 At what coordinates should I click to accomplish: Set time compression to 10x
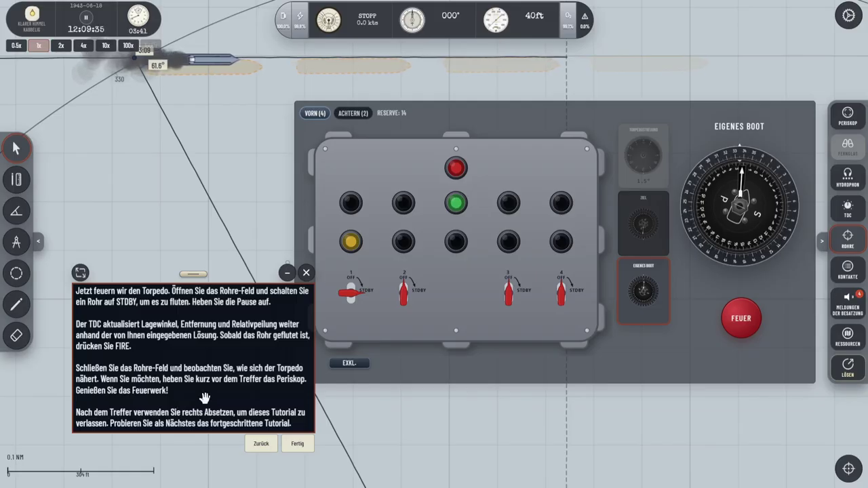tap(106, 45)
